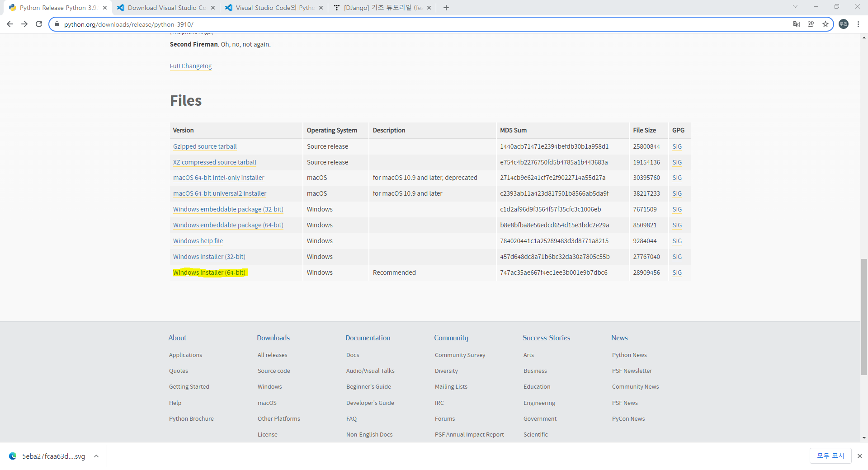Image resolution: width=868 pixels, height=470 pixels.
Task: Open the Chrome three-dot menu
Action: [x=858, y=24]
